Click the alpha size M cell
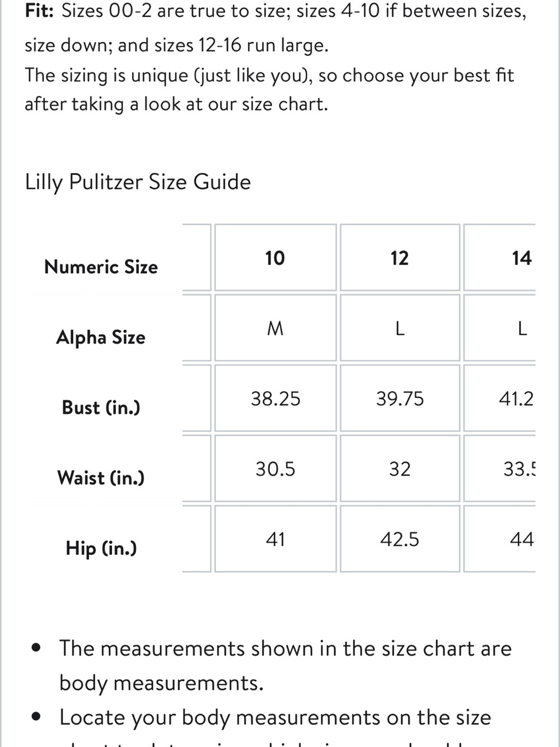Image resolution: width=560 pixels, height=747 pixels. click(275, 328)
